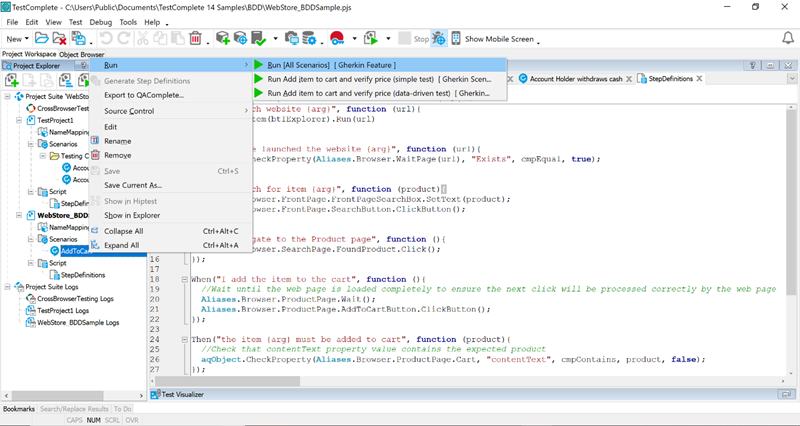Open the editor tabs overflow dropdown

792,79
